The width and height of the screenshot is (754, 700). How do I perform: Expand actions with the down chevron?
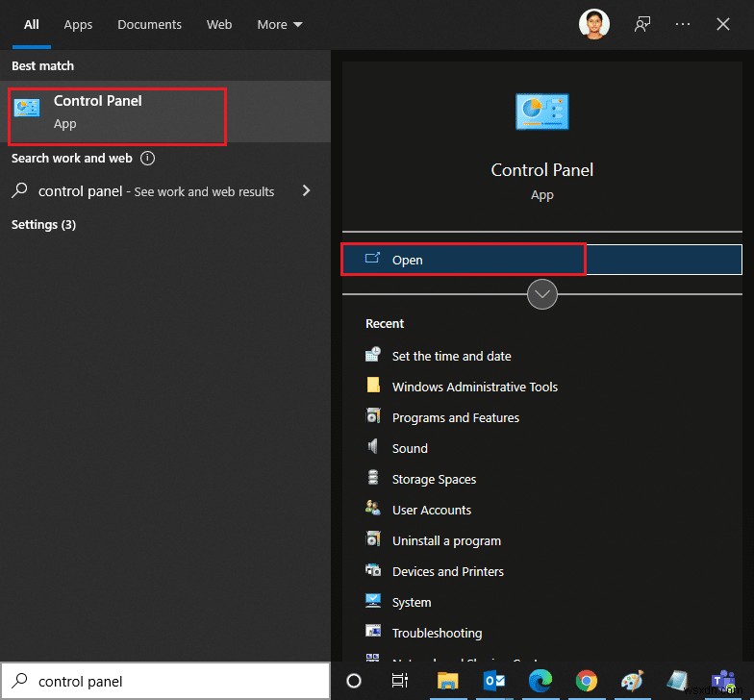point(542,294)
